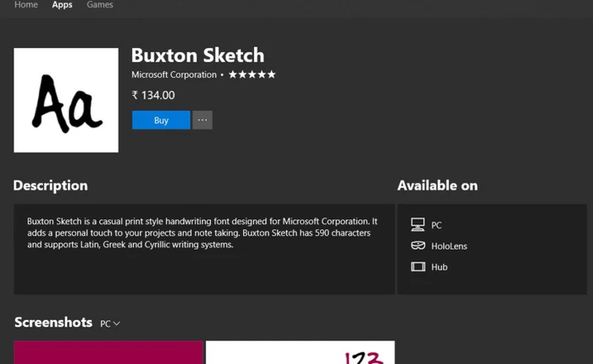
Task: Click the Buxton Sketch Aa app icon
Action: click(66, 100)
